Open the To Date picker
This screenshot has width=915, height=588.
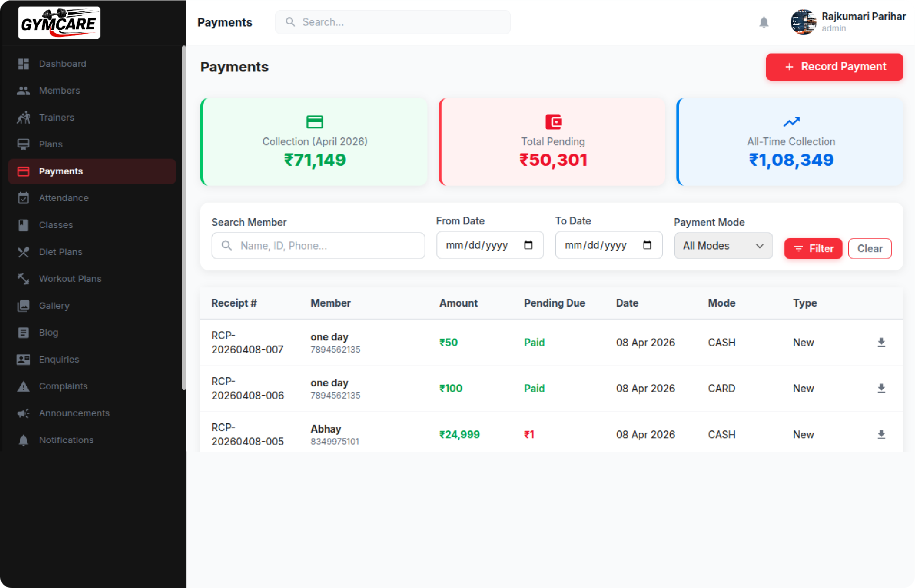click(609, 245)
